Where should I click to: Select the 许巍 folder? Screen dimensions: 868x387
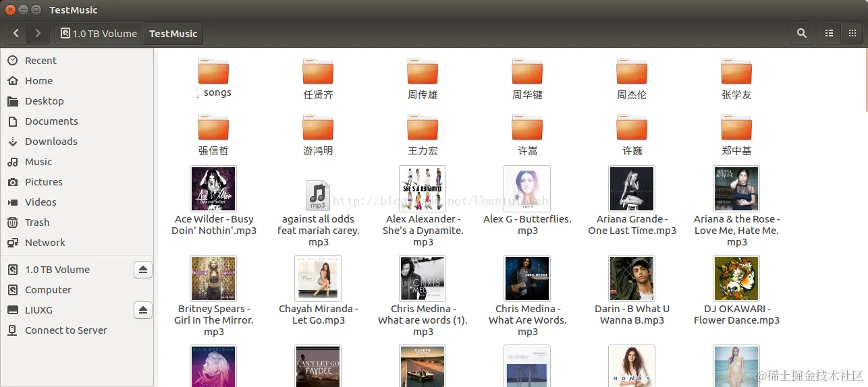(632, 135)
